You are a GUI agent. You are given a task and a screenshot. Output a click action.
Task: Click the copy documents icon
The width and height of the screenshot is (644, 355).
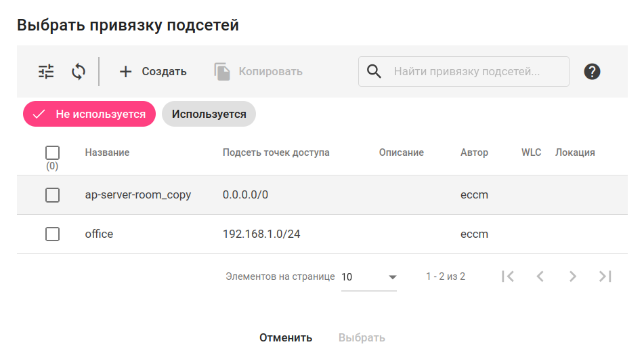click(x=222, y=71)
